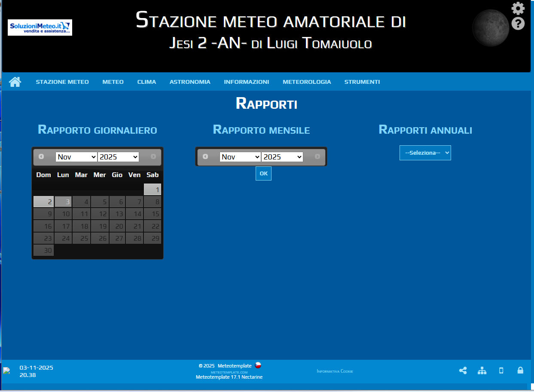Expand the monthly report month dropdown

tap(240, 157)
